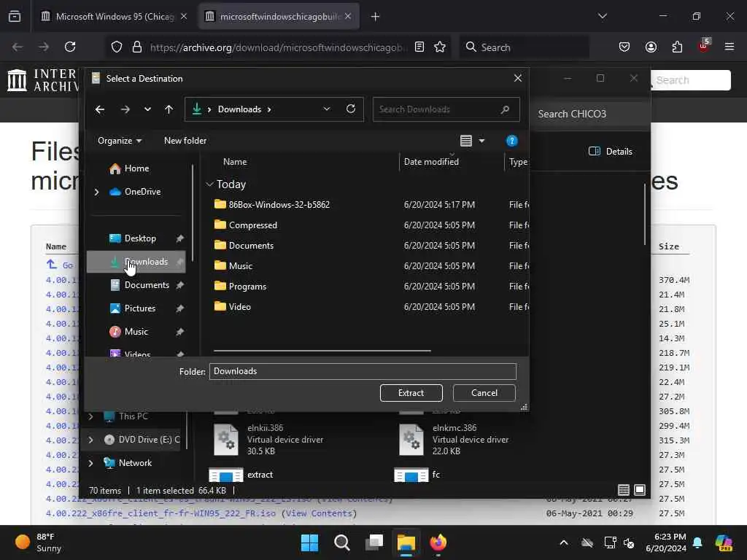The height and width of the screenshot is (560, 747).
Task: Unpin Desktop pin icon
Action: (x=179, y=238)
